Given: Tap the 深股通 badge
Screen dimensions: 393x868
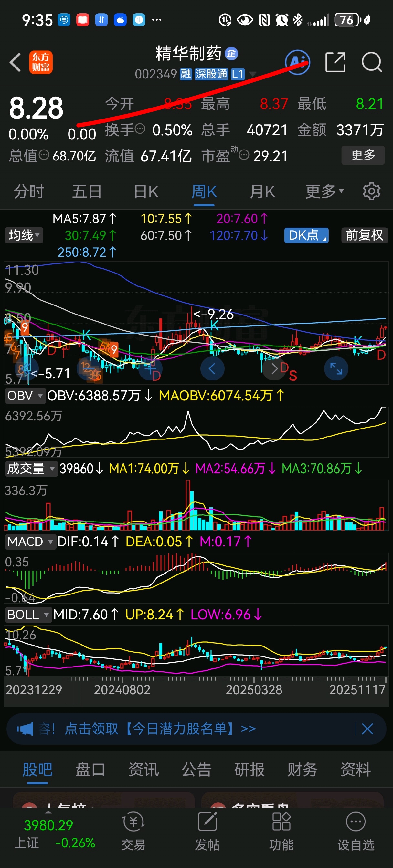Looking at the screenshot, I should pyautogui.click(x=211, y=74).
